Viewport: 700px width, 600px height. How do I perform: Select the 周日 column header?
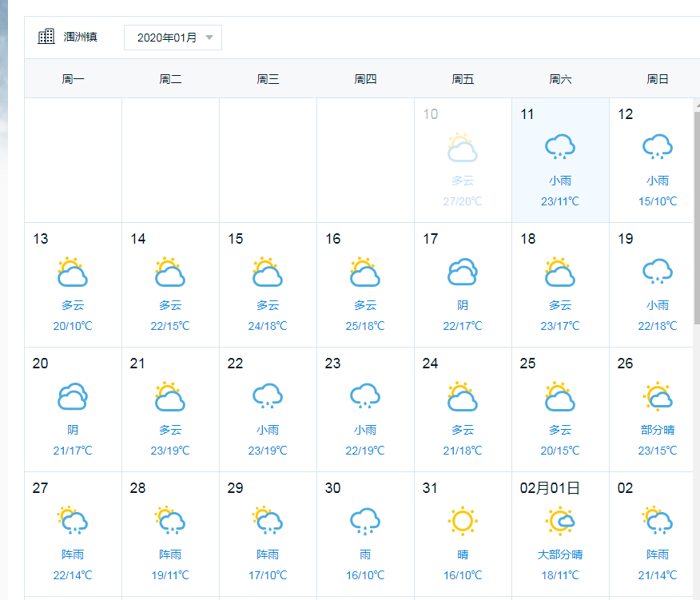(658, 79)
